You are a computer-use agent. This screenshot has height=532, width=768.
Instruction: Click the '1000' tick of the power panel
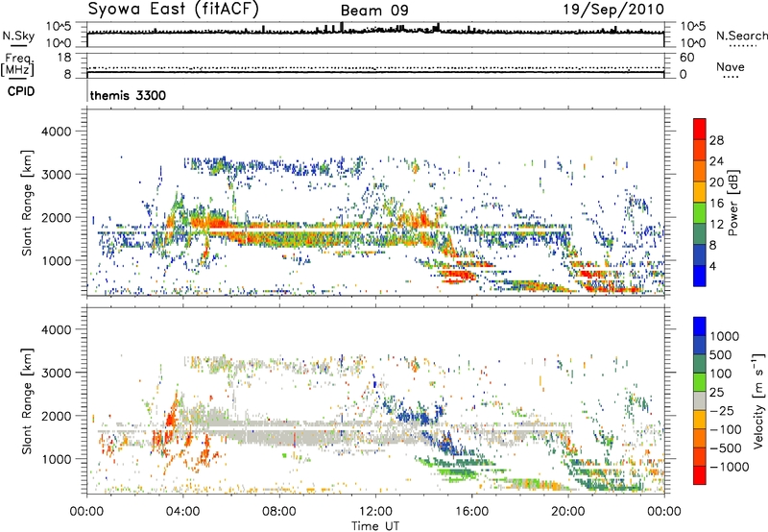56,260
